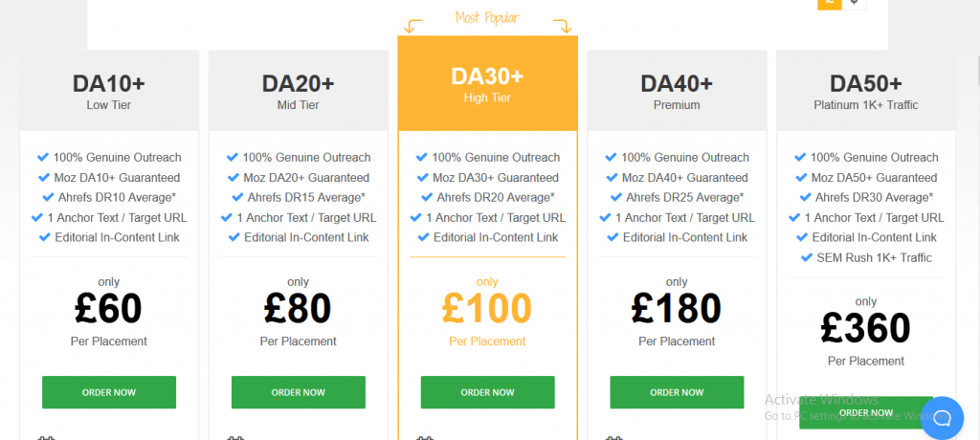Image resolution: width=980 pixels, height=440 pixels.
Task: Click the right arrow beside Most Popular
Action: tap(563, 26)
